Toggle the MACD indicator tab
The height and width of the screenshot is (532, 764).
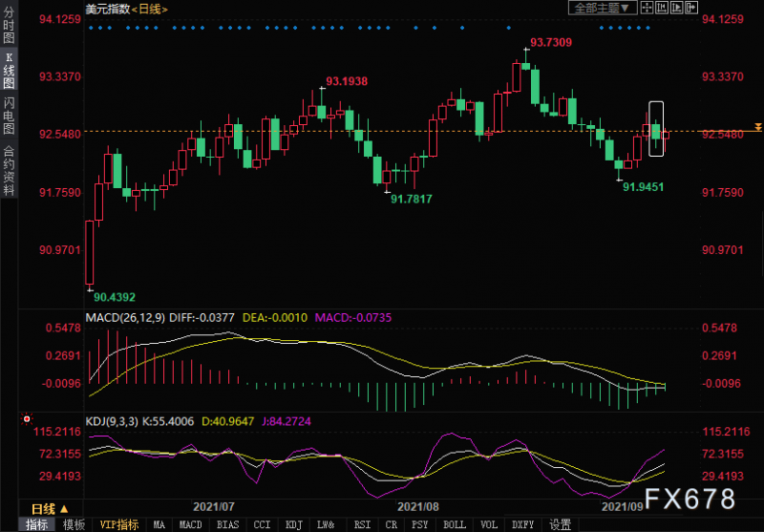click(x=190, y=524)
